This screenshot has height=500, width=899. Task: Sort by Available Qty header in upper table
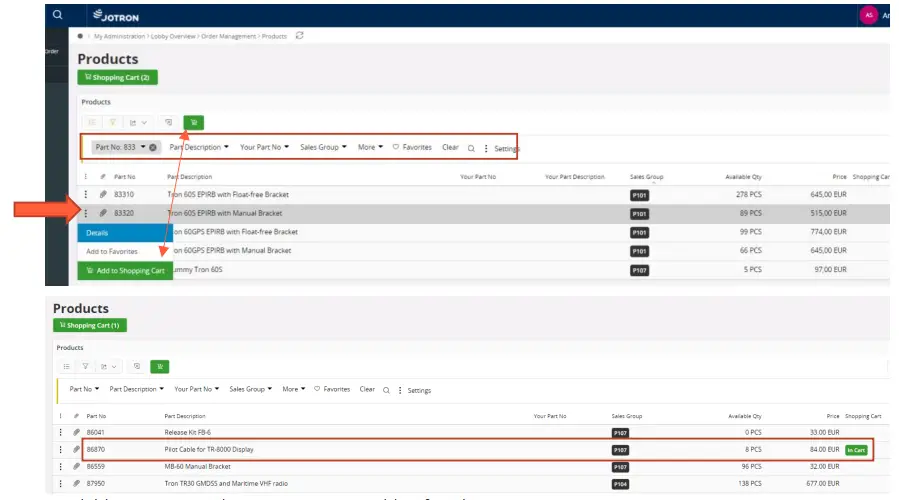(x=743, y=177)
